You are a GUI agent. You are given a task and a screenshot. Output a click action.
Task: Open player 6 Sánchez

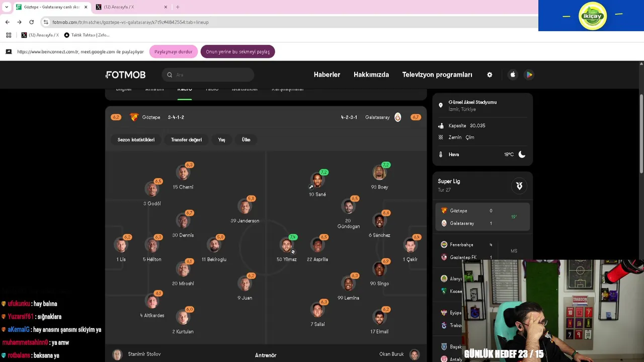tap(379, 224)
